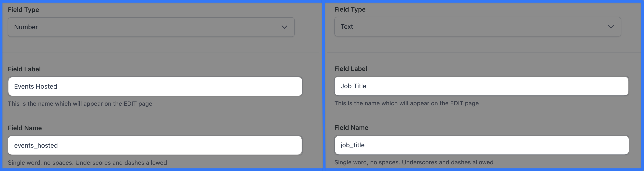Click the EDIT page hint below Events Hosted
This screenshot has height=171, width=644.
click(x=80, y=104)
